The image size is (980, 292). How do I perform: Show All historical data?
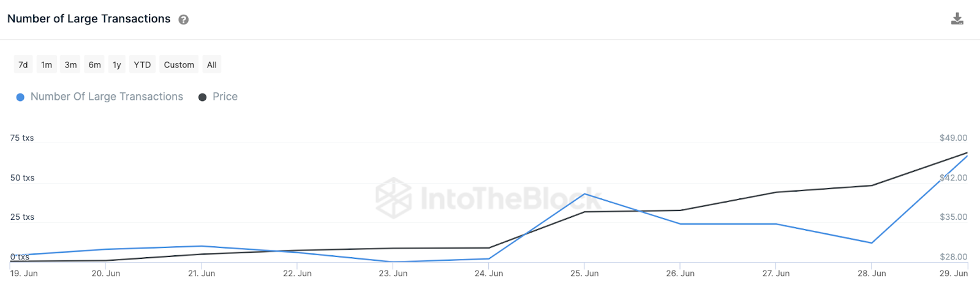[211, 65]
